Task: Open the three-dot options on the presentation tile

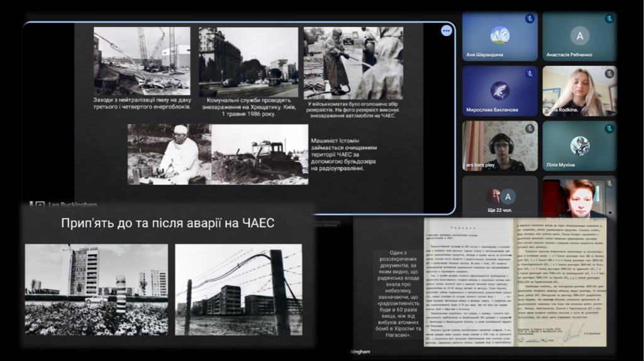Action: point(447,30)
